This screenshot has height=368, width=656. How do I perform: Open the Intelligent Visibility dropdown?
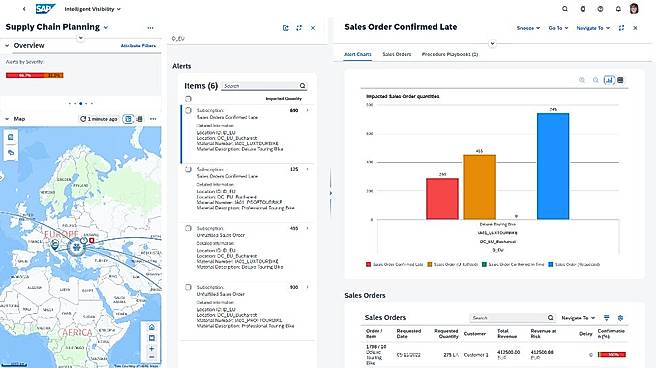click(x=92, y=9)
